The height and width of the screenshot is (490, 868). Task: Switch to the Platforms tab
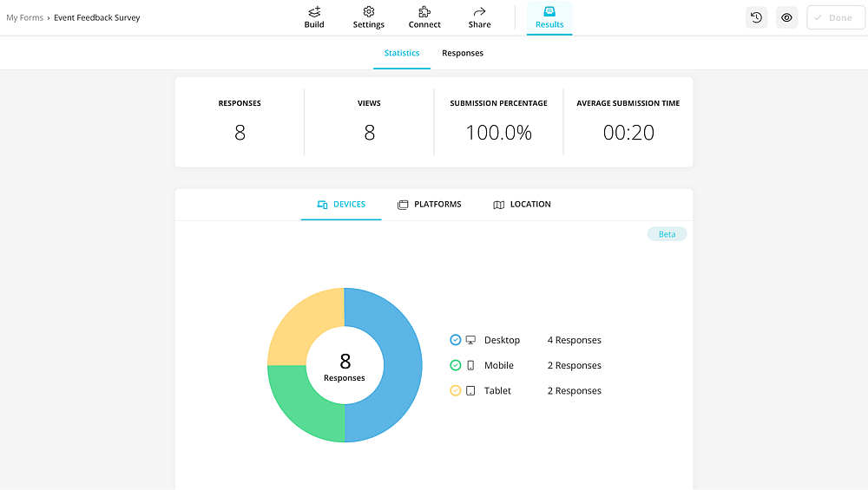(x=429, y=204)
